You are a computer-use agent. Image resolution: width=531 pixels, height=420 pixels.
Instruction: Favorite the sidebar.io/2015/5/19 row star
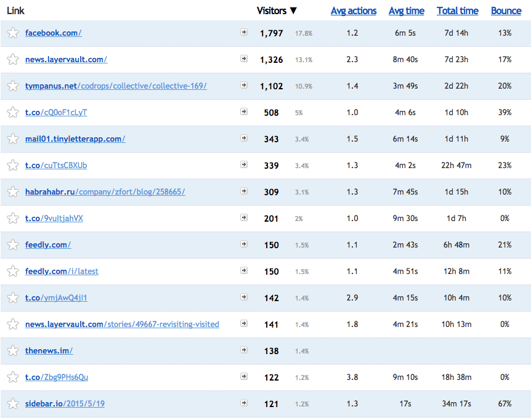tap(13, 403)
